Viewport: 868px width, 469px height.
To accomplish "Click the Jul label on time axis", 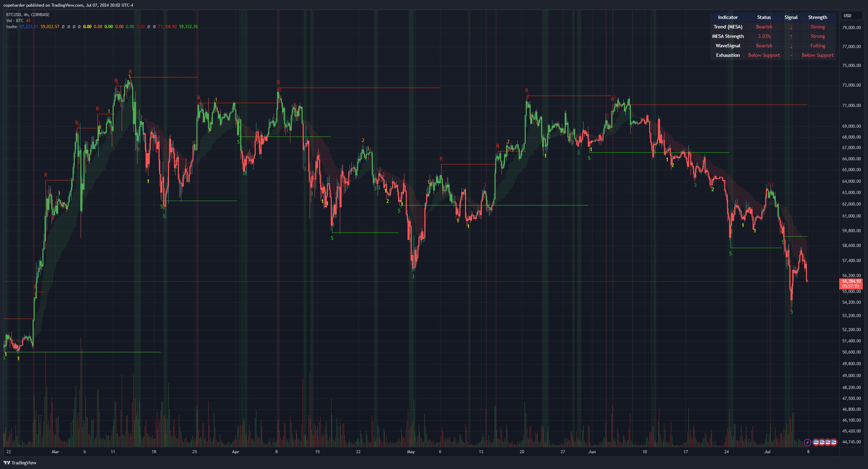I will (x=767, y=452).
